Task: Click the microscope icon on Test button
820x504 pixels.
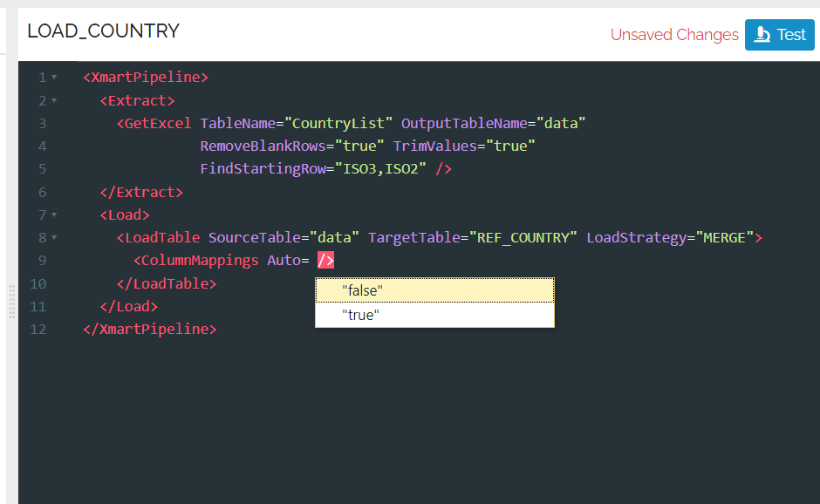Action: click(762, 35)
